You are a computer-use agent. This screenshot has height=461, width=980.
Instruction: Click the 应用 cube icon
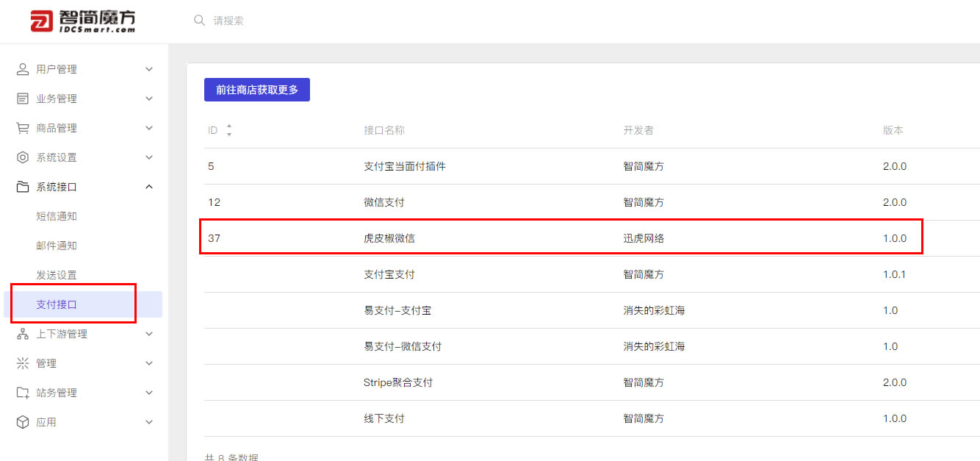click(x=23, y=422)
